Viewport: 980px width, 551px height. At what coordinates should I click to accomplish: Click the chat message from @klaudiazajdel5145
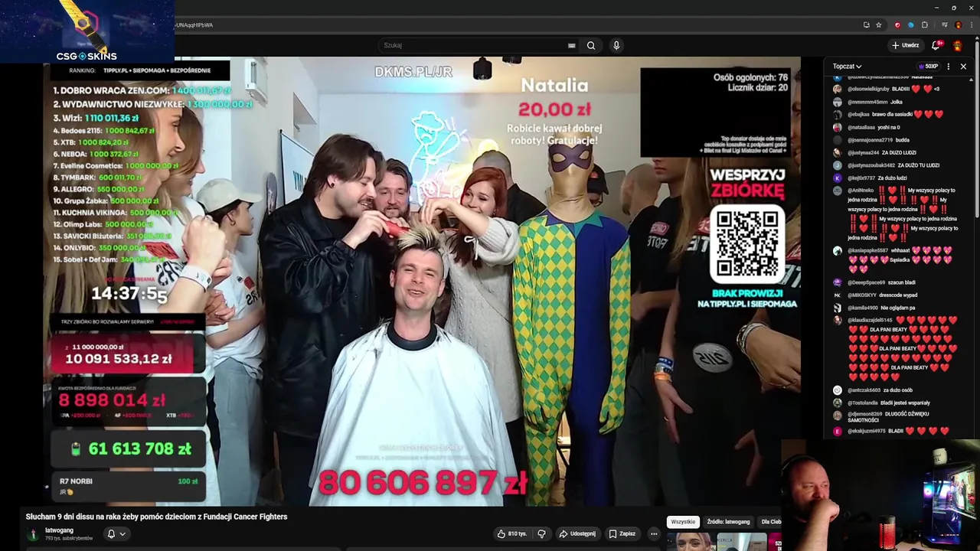896,348
